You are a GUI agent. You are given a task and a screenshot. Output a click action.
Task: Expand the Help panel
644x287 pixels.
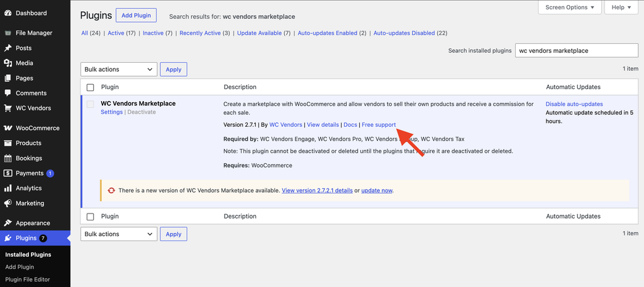pyautogui.click(x=621, y=8)
